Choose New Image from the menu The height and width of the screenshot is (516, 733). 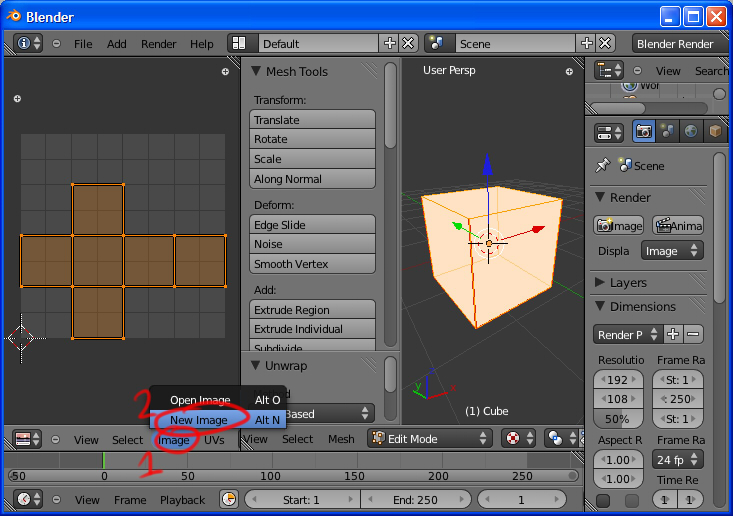pyautogui.click(x=198, y=420)
